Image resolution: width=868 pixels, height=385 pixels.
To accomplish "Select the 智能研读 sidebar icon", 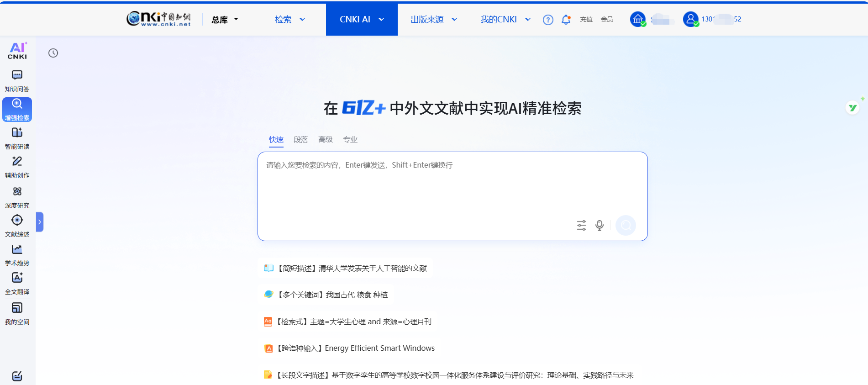I will [x=17, y=133].
